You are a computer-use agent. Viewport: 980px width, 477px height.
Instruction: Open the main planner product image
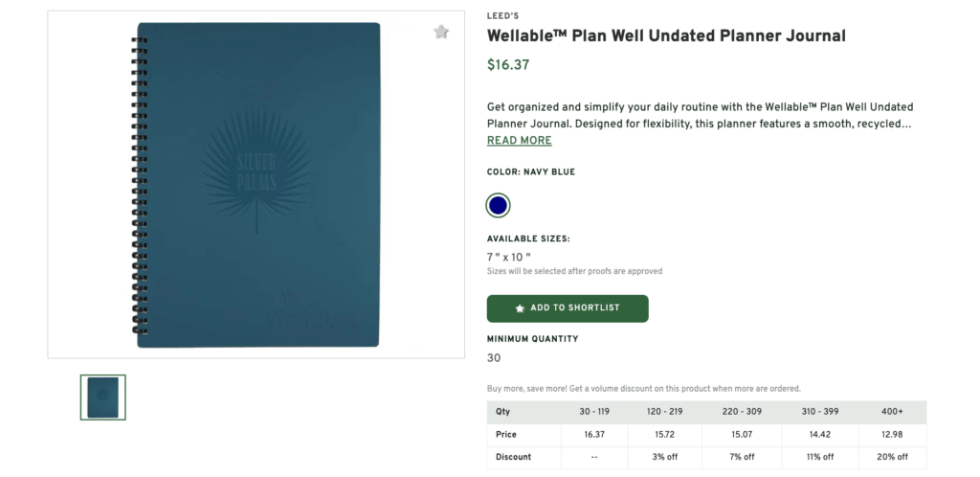(256, 185)
